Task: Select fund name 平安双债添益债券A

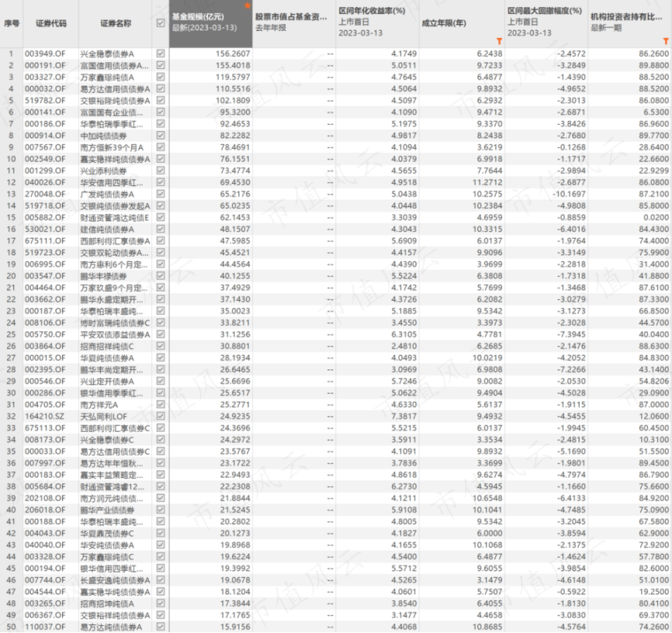Action: point(115,335)
